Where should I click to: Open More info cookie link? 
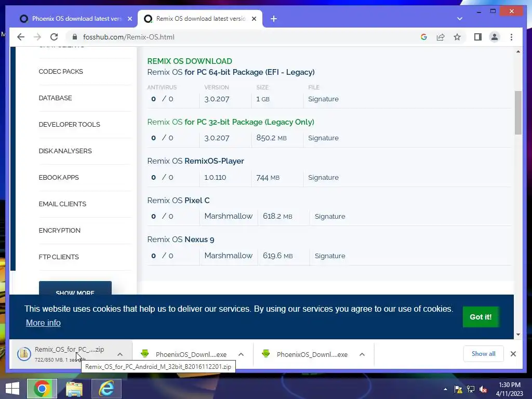tap(43, 323)
